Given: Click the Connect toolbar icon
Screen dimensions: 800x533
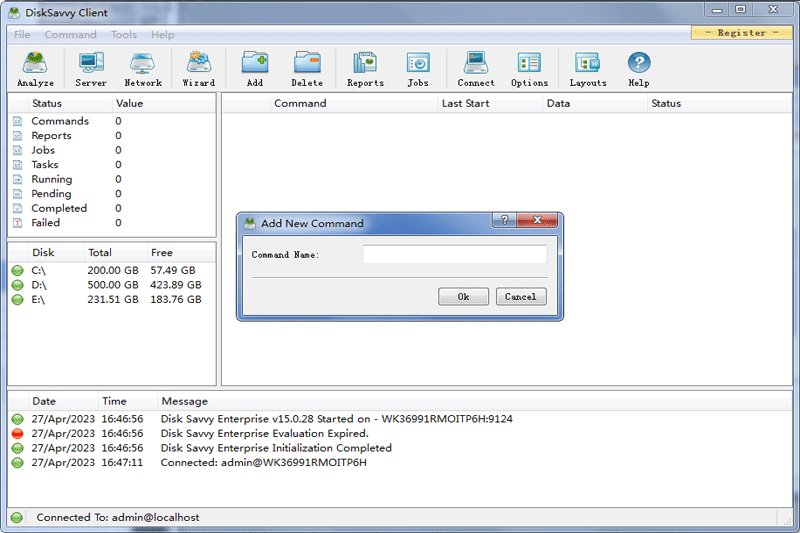Looking at the screenshot, I should click(476, 69).
